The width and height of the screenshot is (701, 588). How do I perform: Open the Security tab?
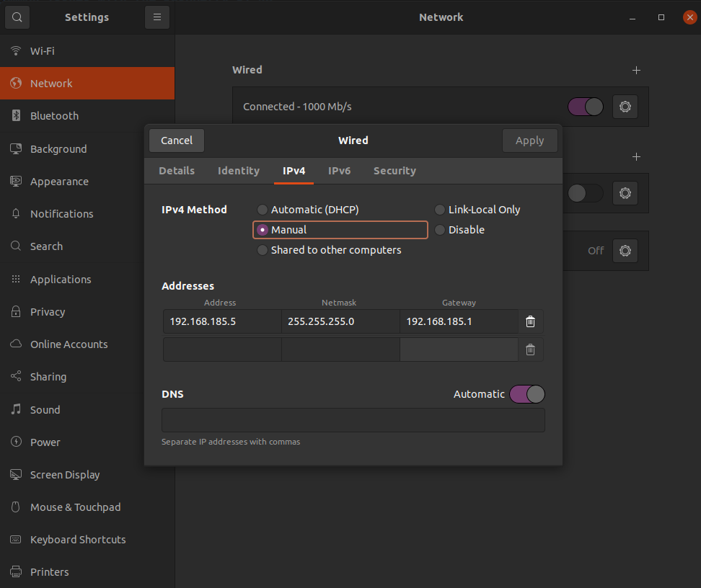pyautogui.click(x=394, y=171)
